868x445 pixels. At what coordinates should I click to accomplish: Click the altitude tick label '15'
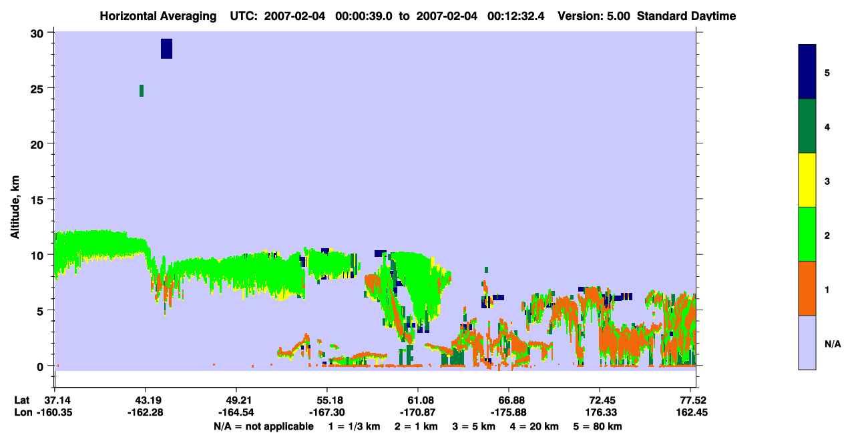click(37, 199)
